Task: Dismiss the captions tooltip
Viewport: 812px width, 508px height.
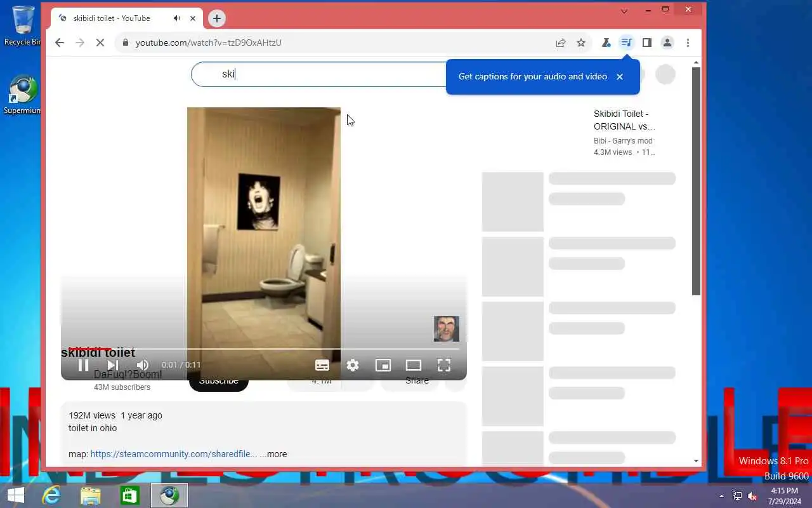Action: tap(620, 76)
